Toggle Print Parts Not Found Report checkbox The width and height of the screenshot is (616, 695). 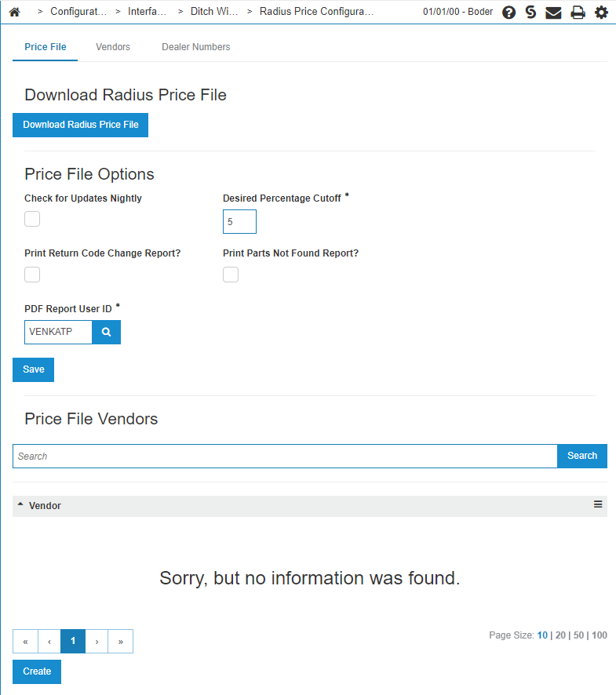(231, 275)
